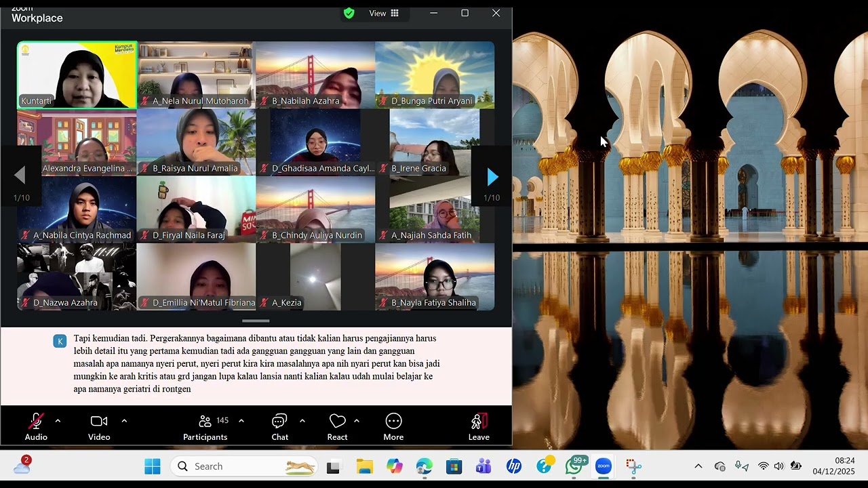Select Alexandra Evangelina's video tile
This screenshot has height=488, width=868.
coord(77,142)
